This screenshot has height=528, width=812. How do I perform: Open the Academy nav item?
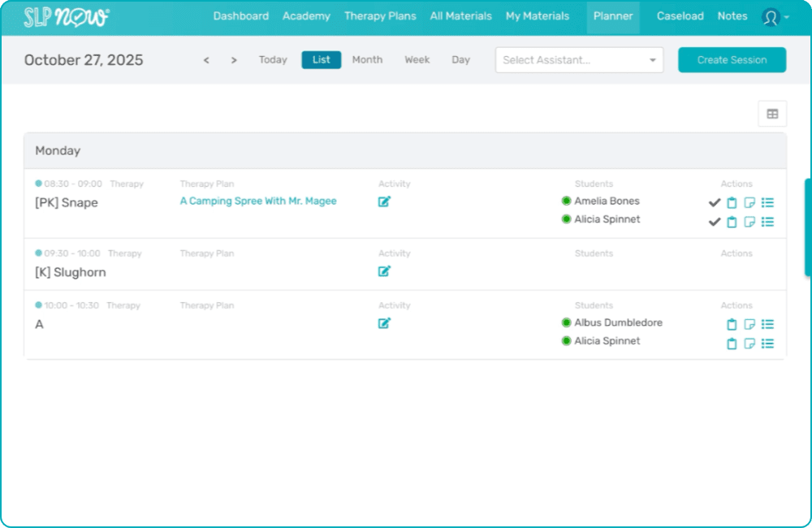(306, 16)
